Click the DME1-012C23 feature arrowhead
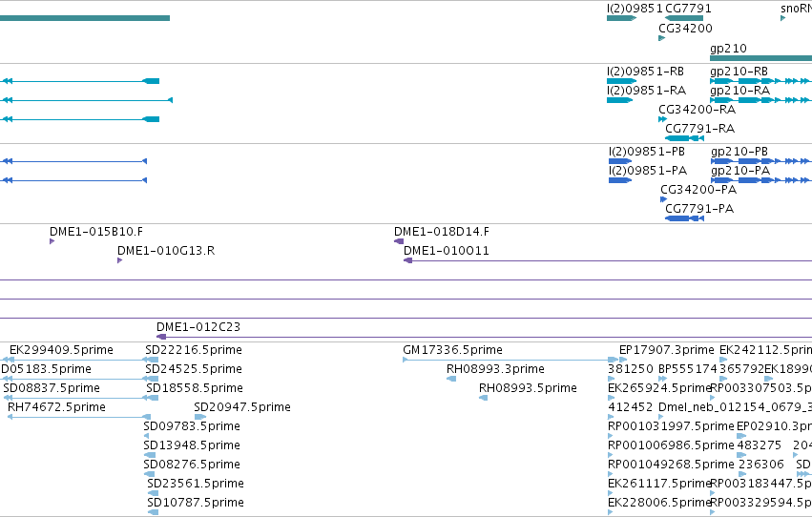Image resolution: width=812 pixels, height=517 pixels. coord(161,337)
